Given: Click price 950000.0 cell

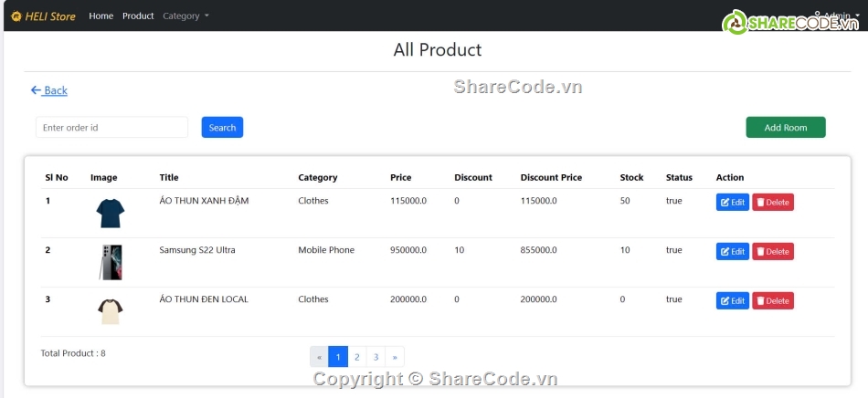Looking at the screenshot, I should [x=408, y=250].
